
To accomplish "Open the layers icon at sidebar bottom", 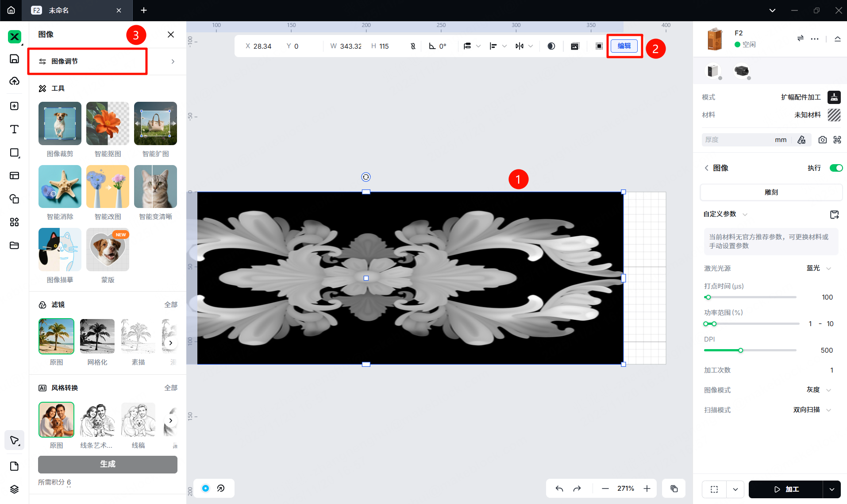I will (14, 489).
